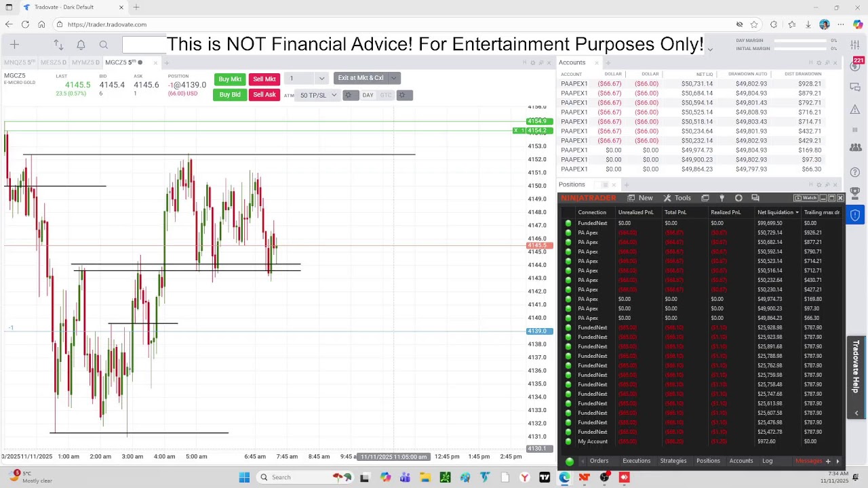This screenshot has height=488, width=868.
Task: Open the alerts bell icon
Action: click(x=81, y=45)
